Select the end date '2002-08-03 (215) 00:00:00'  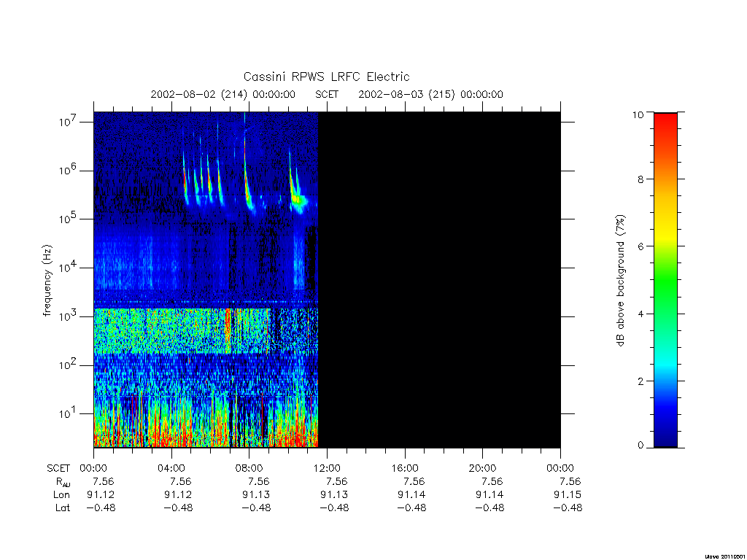pyautogui.click(x=430, y=94)
